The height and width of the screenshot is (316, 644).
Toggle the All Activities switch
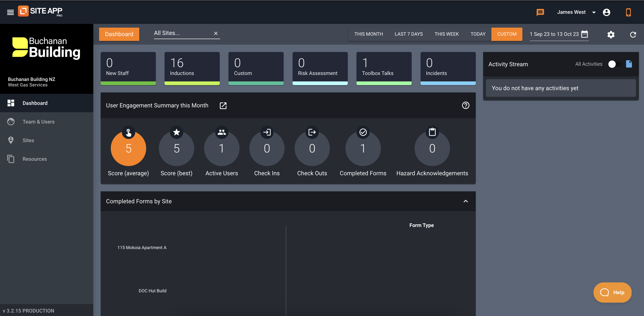coord(614,64)
